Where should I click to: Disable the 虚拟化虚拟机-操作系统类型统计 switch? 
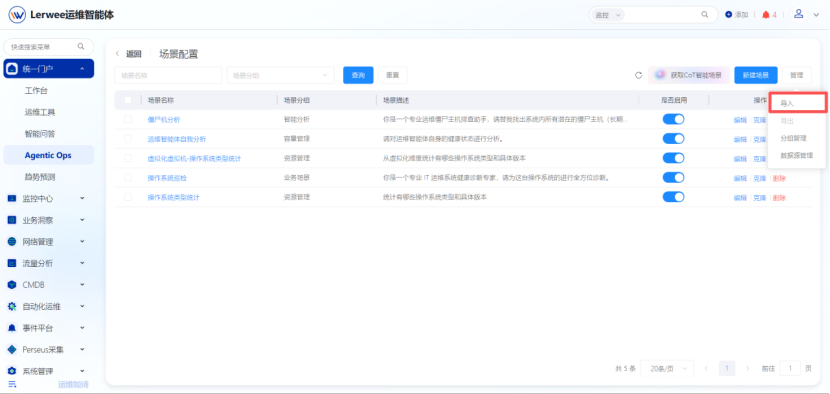(673, 158)
